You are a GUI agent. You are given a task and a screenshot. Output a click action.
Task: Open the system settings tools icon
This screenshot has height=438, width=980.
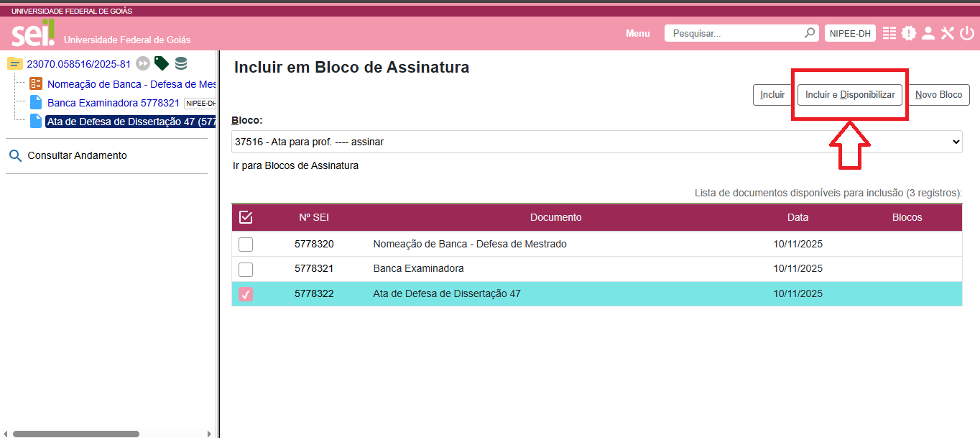click(x=948, y=33)
